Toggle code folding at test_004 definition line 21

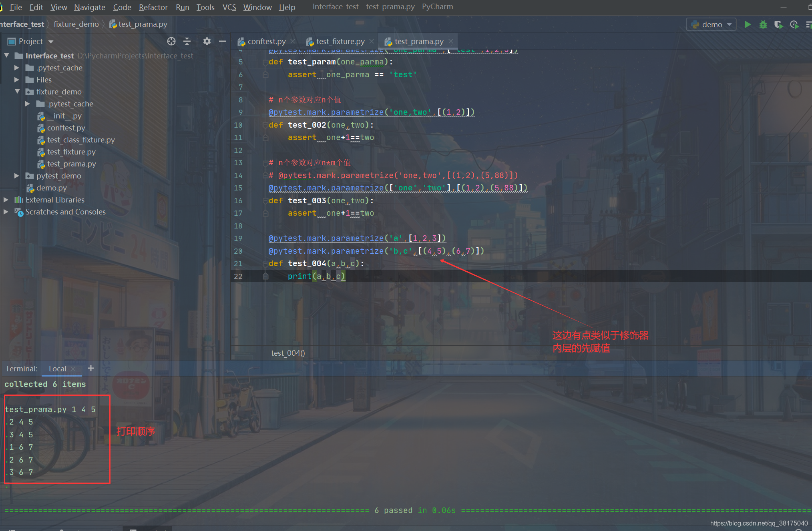click(265, 264)
